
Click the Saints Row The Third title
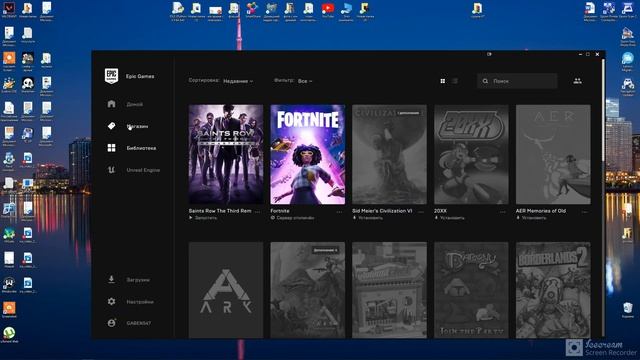220,211
